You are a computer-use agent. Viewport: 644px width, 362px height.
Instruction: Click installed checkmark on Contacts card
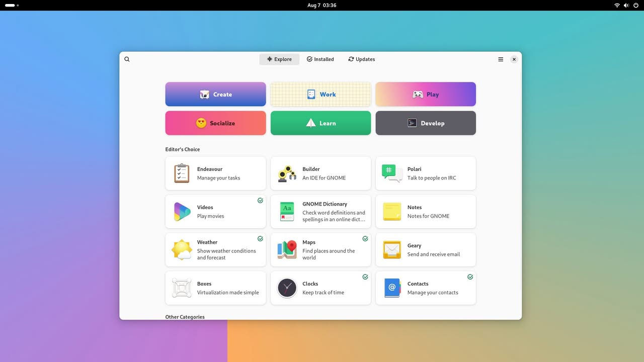[x=470, y=277]
